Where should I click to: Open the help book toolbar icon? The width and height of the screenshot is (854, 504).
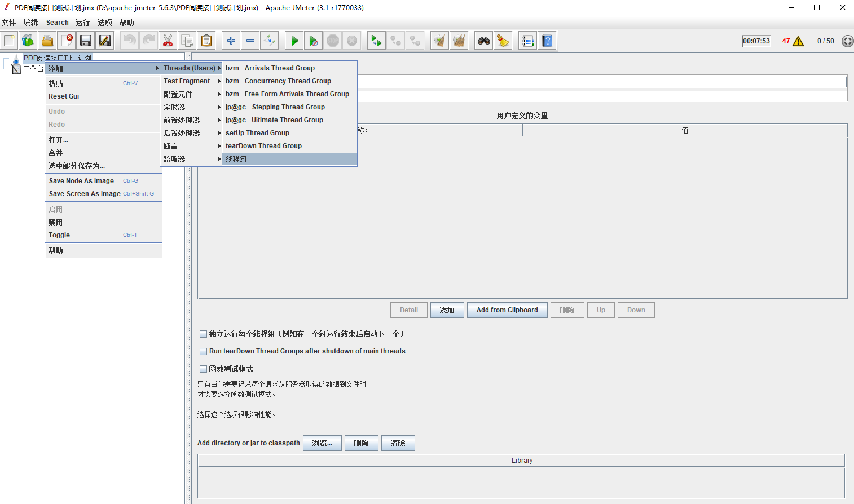coord(547,41)
